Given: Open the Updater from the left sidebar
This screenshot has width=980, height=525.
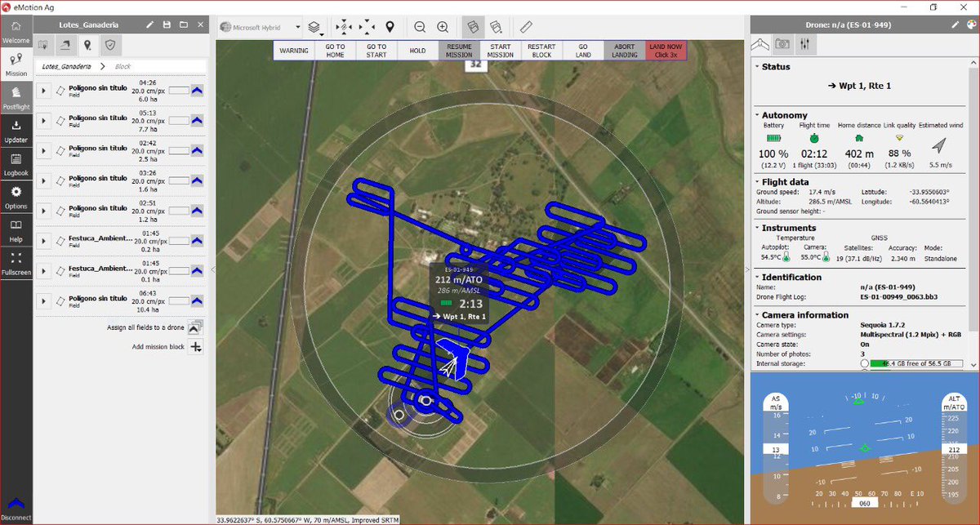Looking at the screenshot, I should 15,133.
